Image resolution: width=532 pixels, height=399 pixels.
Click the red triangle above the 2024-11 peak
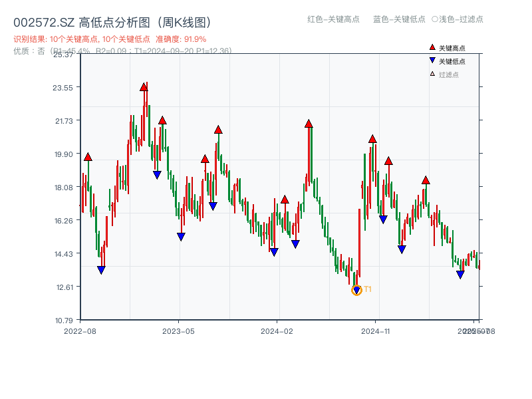(372, 139)
